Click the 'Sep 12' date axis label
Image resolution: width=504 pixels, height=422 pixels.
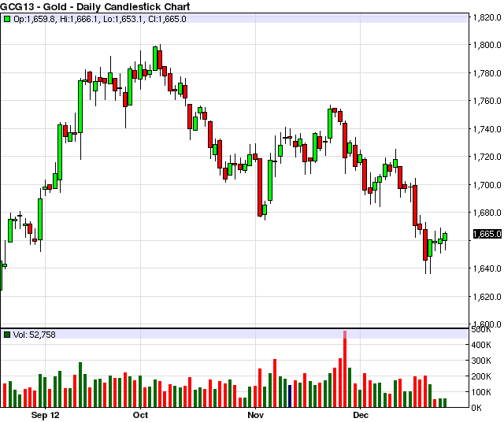46,415
